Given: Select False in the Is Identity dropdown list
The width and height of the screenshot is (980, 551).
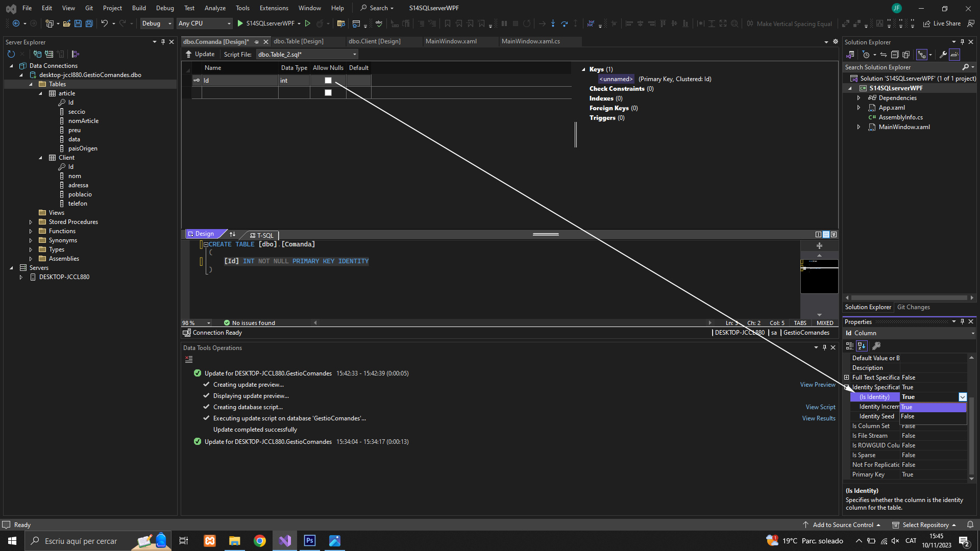Looking at the screenshot, I should [x=908, y=417].
